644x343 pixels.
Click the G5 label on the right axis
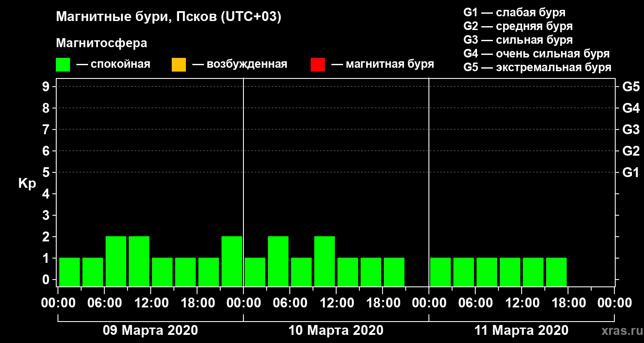click(631, 87)
